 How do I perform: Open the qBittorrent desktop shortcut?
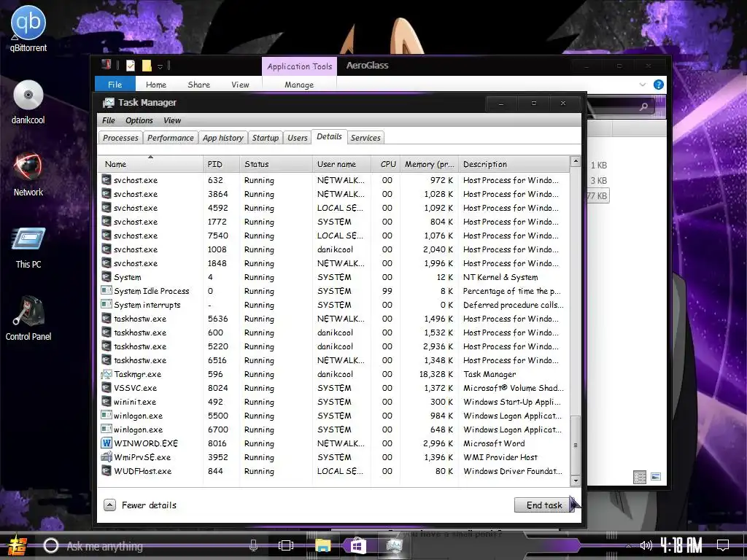pyautogui.click(x=28, y=28)
